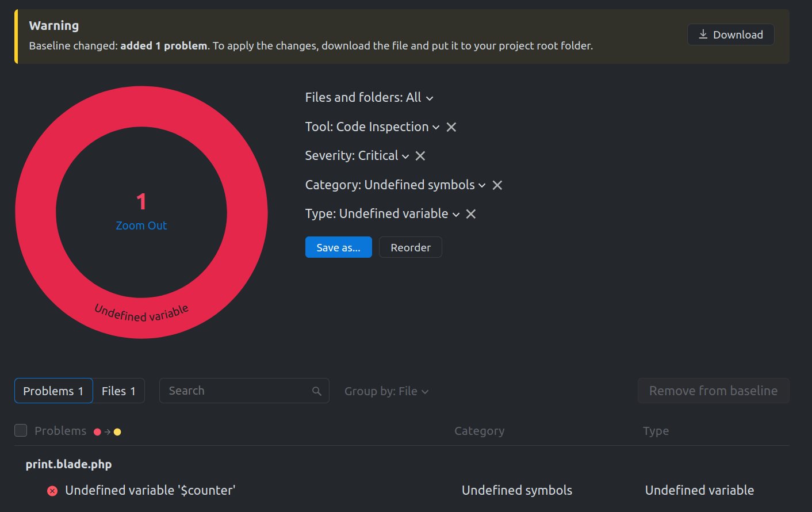Remove the Type: Undefined variable filter

(470, 213)
